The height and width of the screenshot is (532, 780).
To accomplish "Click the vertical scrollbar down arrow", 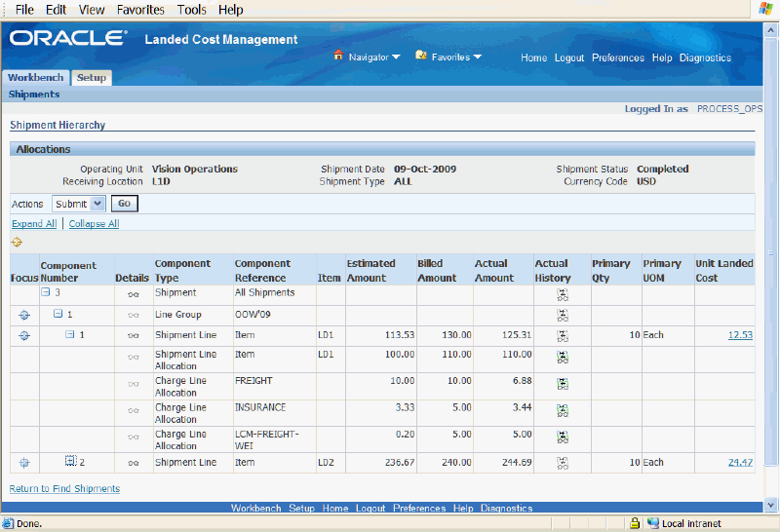I will 770,505.
